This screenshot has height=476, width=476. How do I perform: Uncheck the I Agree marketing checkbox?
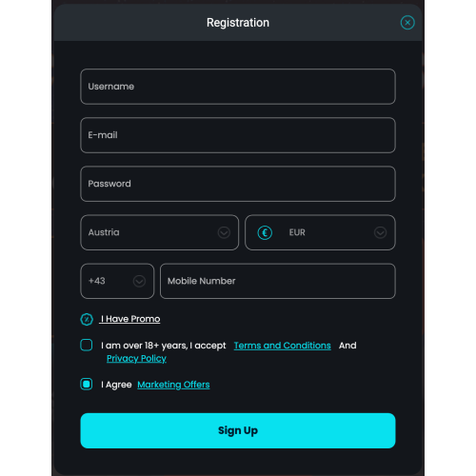(x=87, y=385)
